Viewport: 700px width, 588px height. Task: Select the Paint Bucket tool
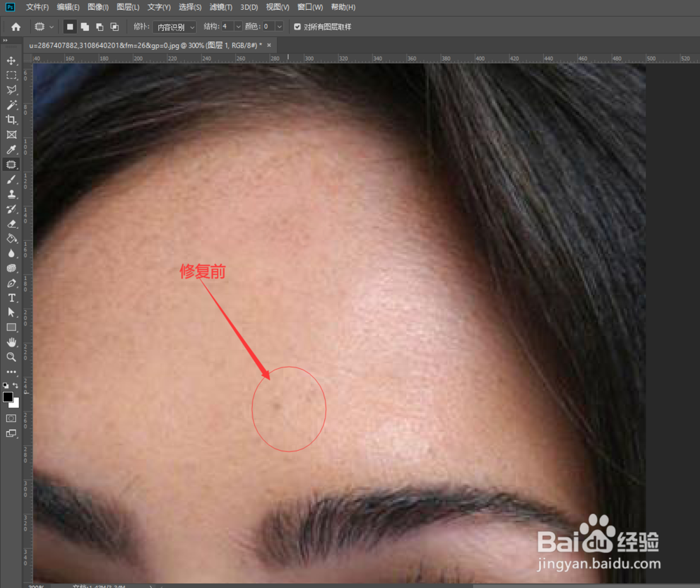pos(11,239)
